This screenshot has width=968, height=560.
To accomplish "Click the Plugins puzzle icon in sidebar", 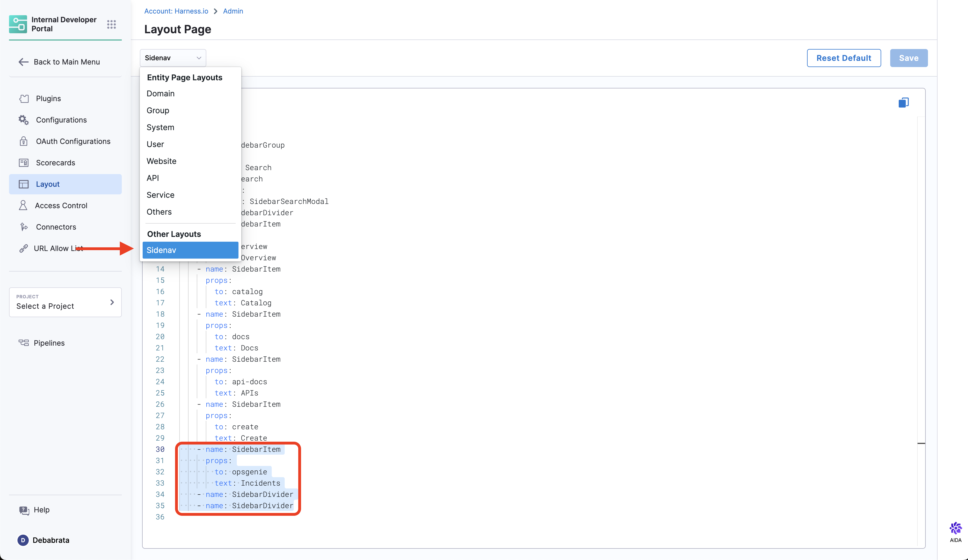I will point(24,99).
